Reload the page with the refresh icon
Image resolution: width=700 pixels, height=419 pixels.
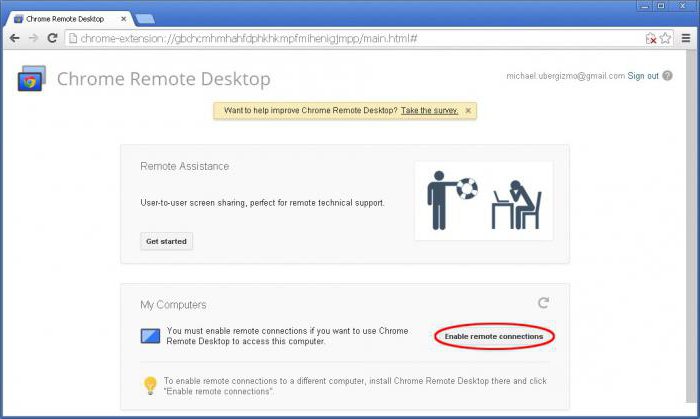[x=52, y=38]
